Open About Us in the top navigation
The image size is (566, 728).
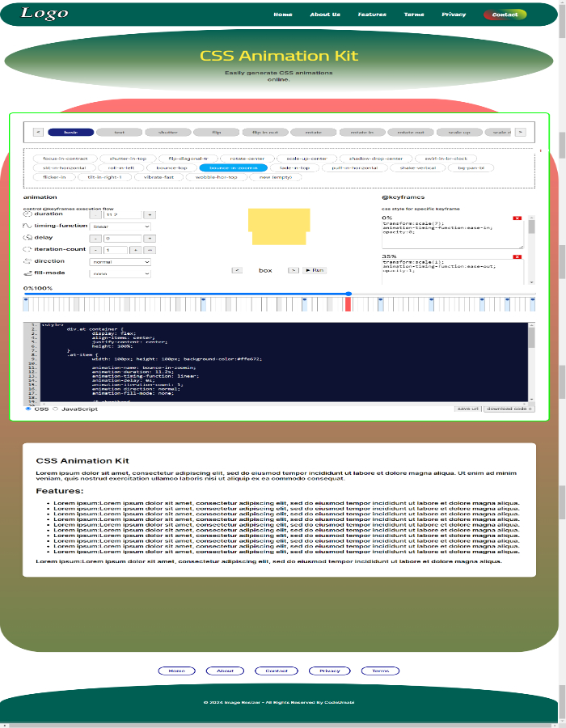tap(325, 15)
